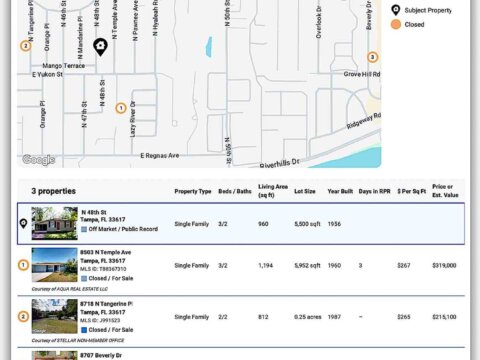The image size is (480, 360).
Task: Click subject pin icon in N 48th St row
Action: pyautogui.click(x=23, y=223)
